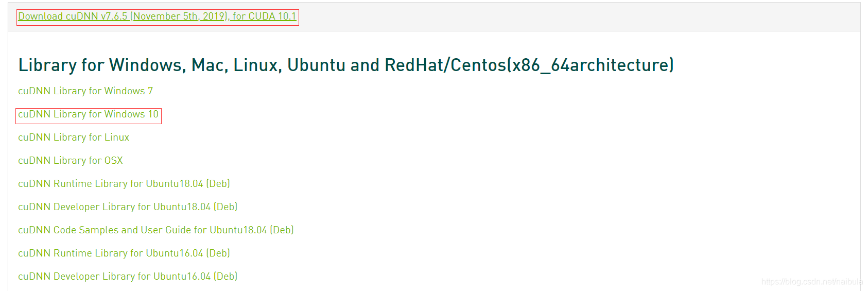Open the Ubuntu18.04 runtime Deb package link

click(124, 184)
